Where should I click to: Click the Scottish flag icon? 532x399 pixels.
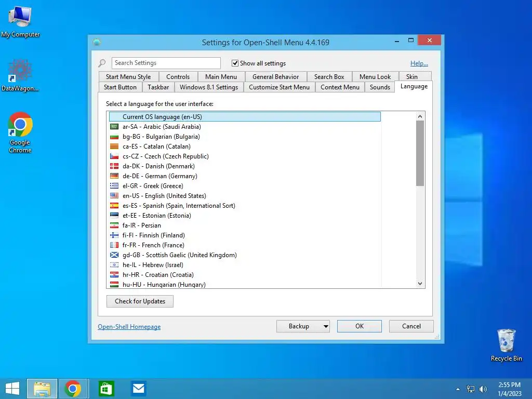pos(114,255)
